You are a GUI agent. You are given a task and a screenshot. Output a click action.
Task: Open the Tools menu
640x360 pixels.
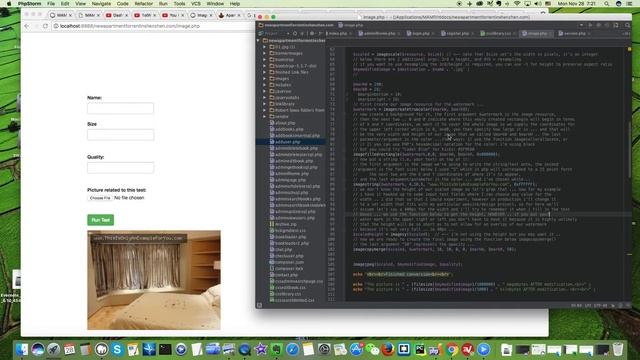coord(179,4)
